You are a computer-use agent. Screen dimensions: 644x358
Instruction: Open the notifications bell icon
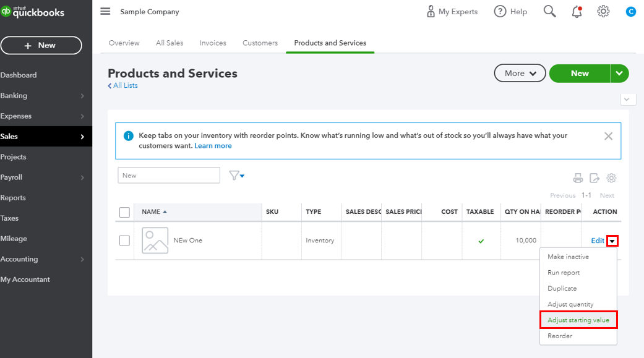[577, 12]
